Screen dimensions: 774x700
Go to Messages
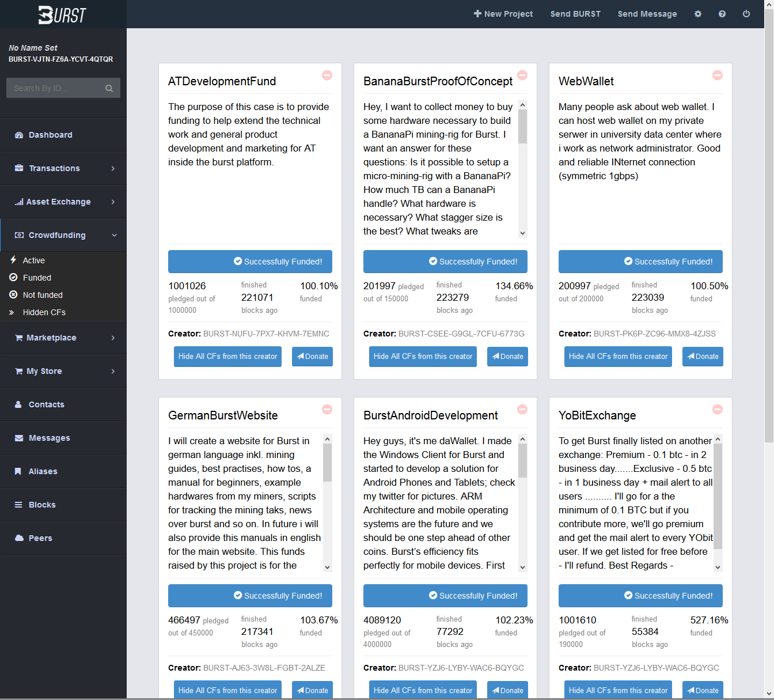tap(50, 438)
